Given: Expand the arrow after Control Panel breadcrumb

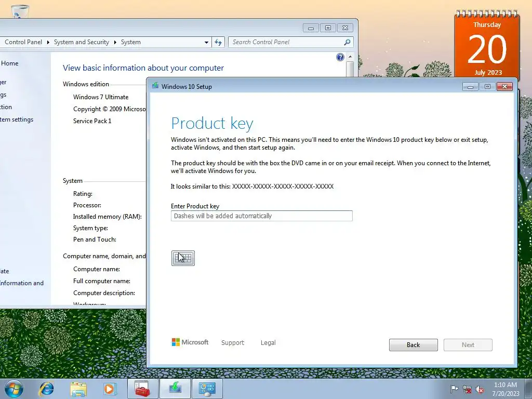Looking at the screenshot, I should pos(48,42).
